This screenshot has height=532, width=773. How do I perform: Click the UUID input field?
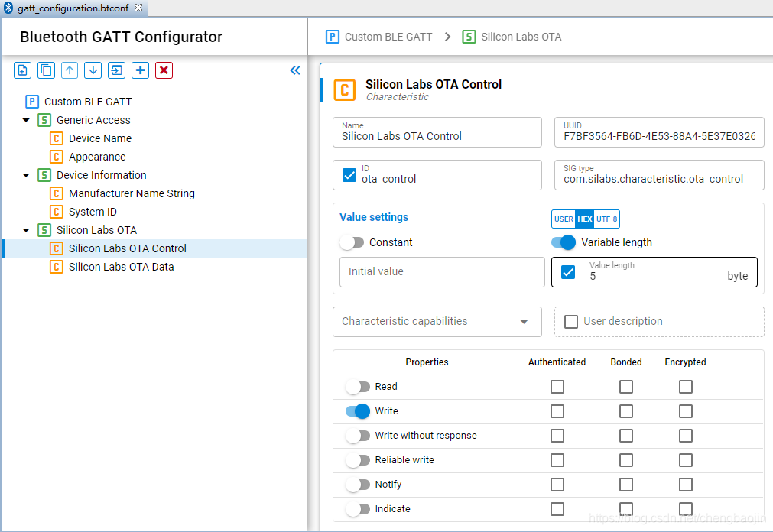659,132
